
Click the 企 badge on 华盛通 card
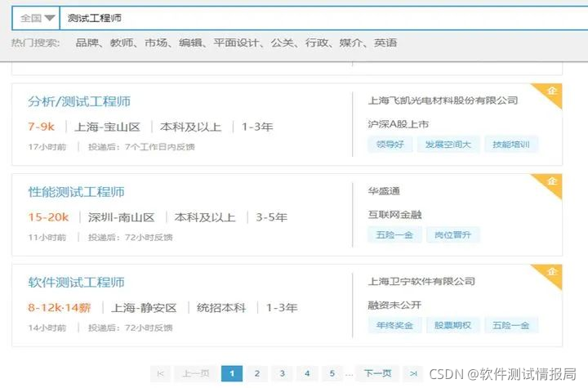[x=552, y=181]
